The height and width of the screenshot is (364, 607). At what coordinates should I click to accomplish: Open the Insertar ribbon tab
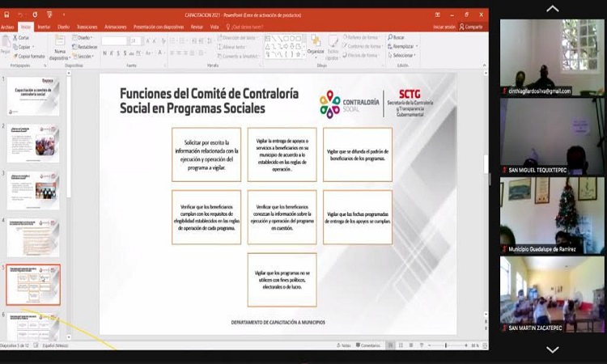coord(44,27)
